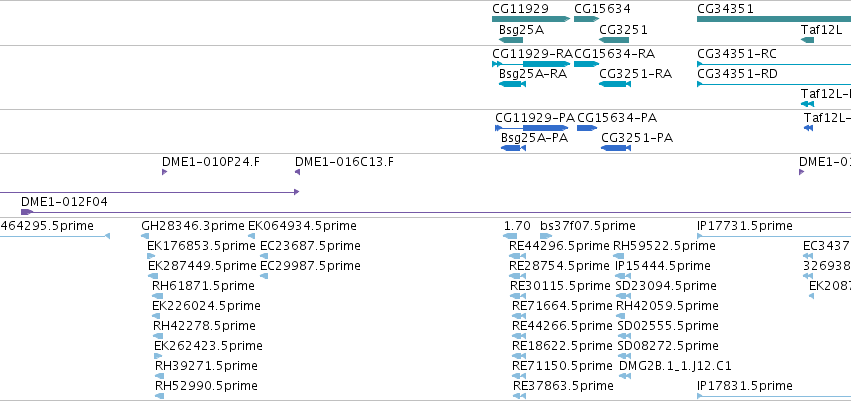
Task: Click the DMG2B.1_1.J12.C1 feature glyph
Action: tap(625, 375)
